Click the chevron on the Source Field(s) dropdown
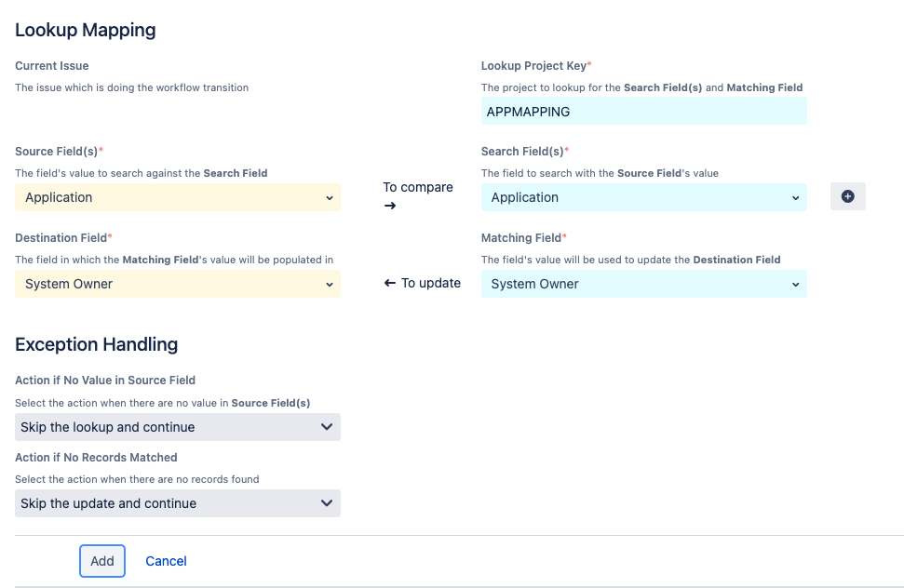The width and height of the screenshot is (904, 588). pyautogui.click(x=330, y=197)
